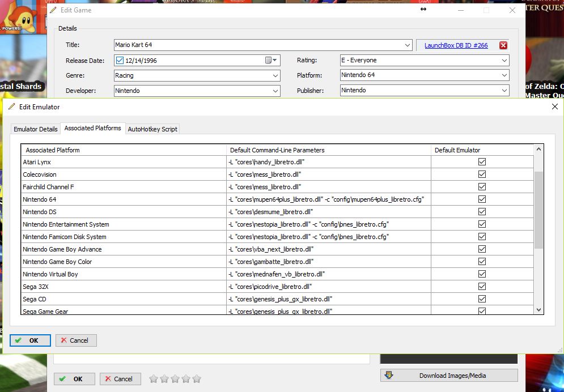This screenshot has width=564, height=392.
Task: Click the Associated Platform column header
Action: (124, 150)
